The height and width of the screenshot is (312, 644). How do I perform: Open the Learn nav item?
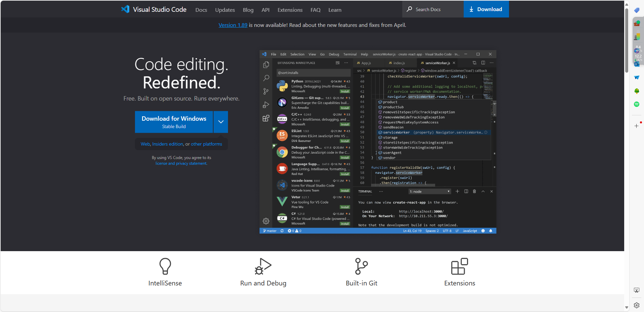coord(335,10)
